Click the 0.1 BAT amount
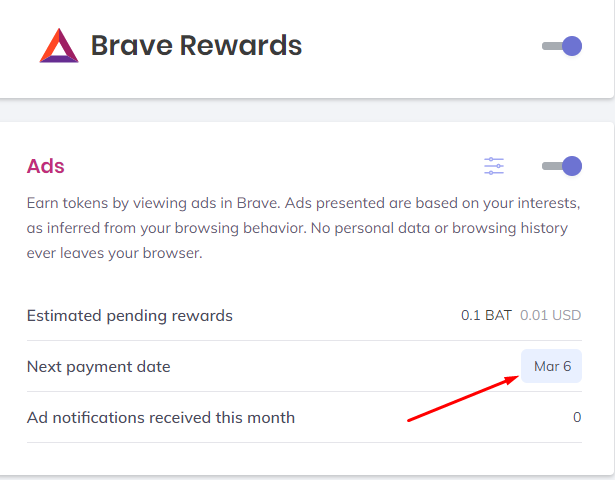This screenshot has height=480, width=615. tap(486, 316)
